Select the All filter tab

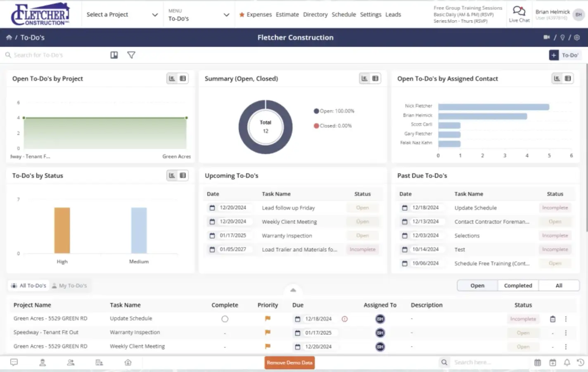559,286
